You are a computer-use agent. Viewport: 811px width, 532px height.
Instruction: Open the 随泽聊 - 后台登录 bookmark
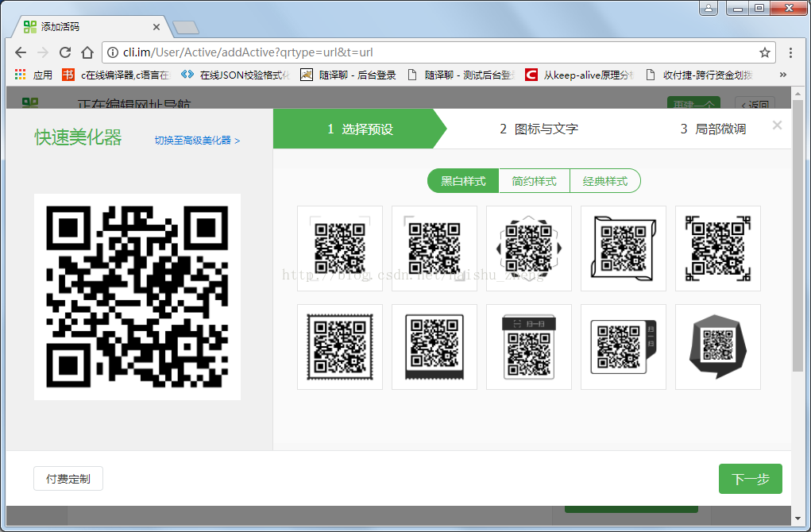[x=348, y=75]
